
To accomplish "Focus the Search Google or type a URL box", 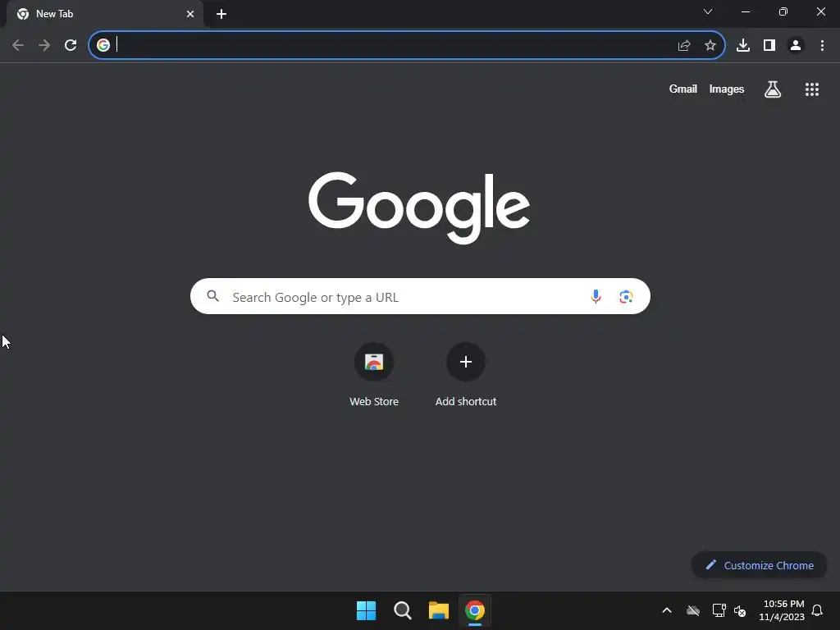I will pos(420,296).
